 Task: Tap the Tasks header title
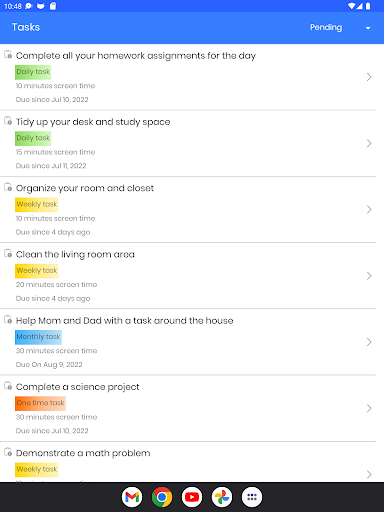coord(26,27)
